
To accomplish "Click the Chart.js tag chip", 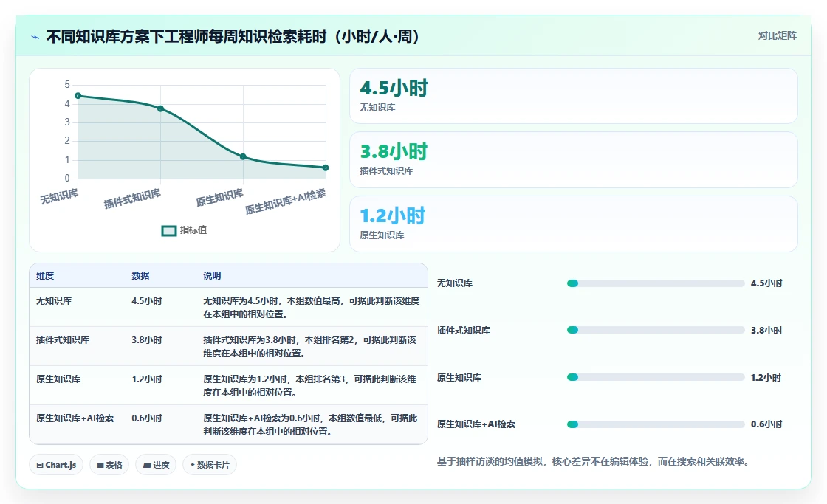I will point(56,465).
